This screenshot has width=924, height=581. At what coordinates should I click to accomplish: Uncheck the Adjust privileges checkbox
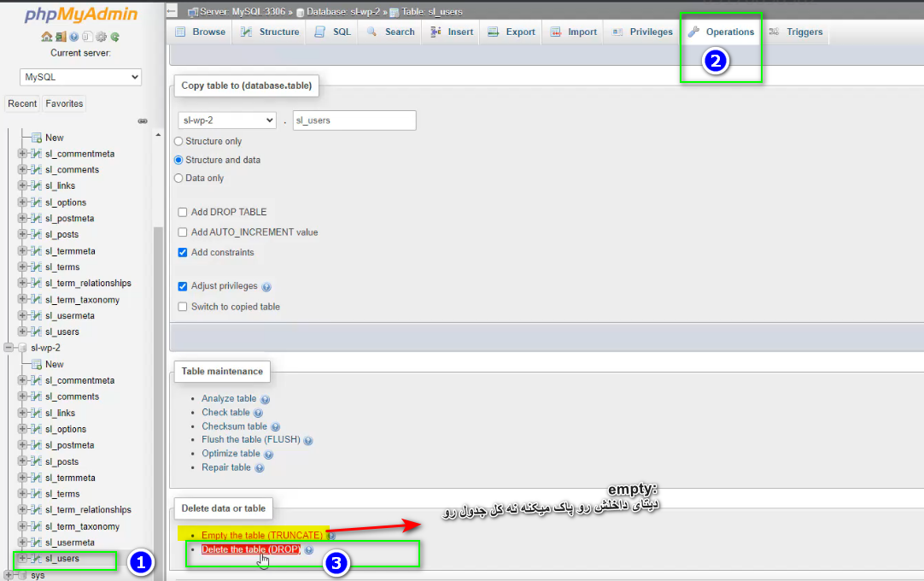coord(183,286)
